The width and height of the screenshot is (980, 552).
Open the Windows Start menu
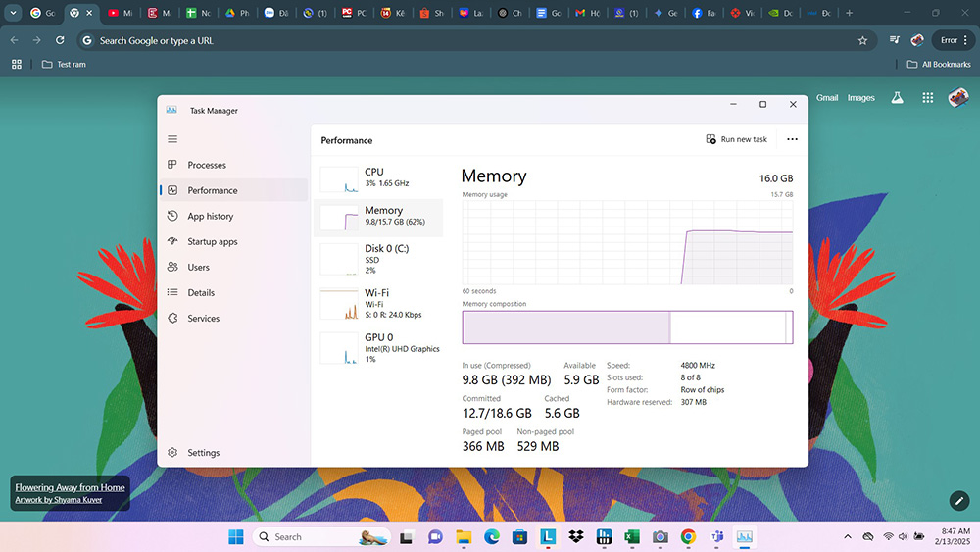(x=235, y=537)
